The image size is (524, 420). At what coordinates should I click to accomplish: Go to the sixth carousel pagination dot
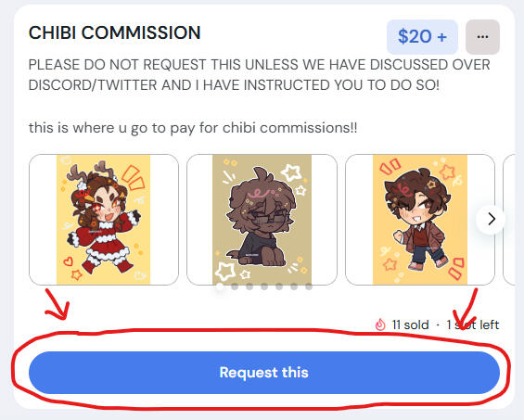tap(294, 286)
